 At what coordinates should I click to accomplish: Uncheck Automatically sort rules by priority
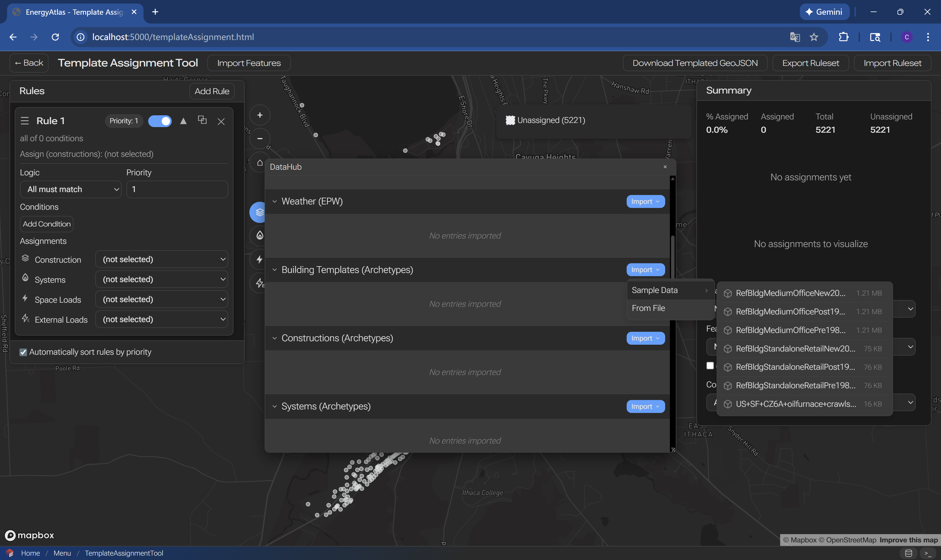(24, 352)
